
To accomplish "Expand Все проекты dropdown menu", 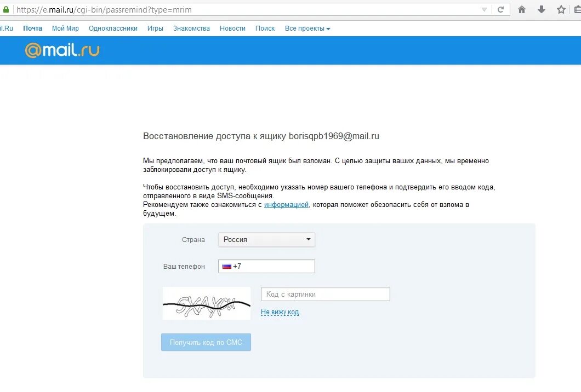I will coord(307,28).
